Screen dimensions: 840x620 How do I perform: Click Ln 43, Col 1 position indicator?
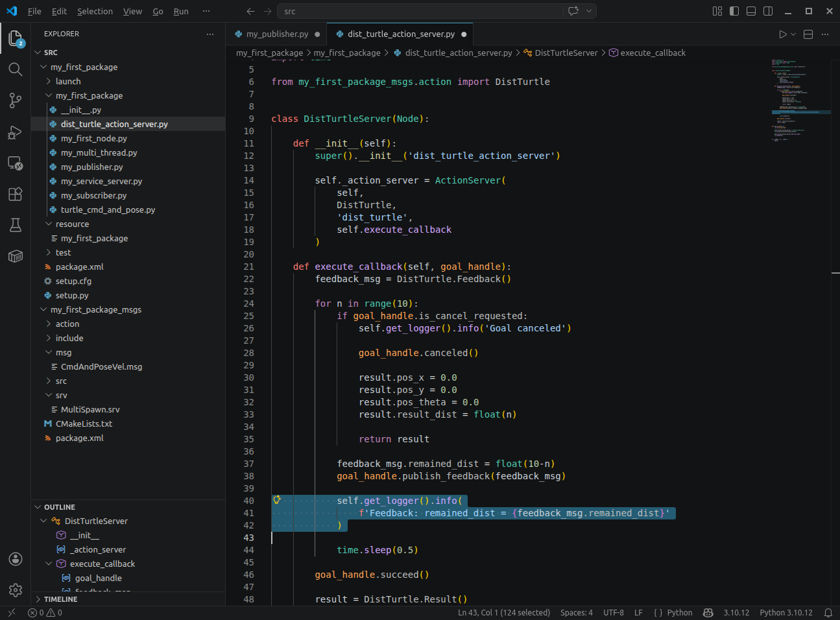coord(504,612)
